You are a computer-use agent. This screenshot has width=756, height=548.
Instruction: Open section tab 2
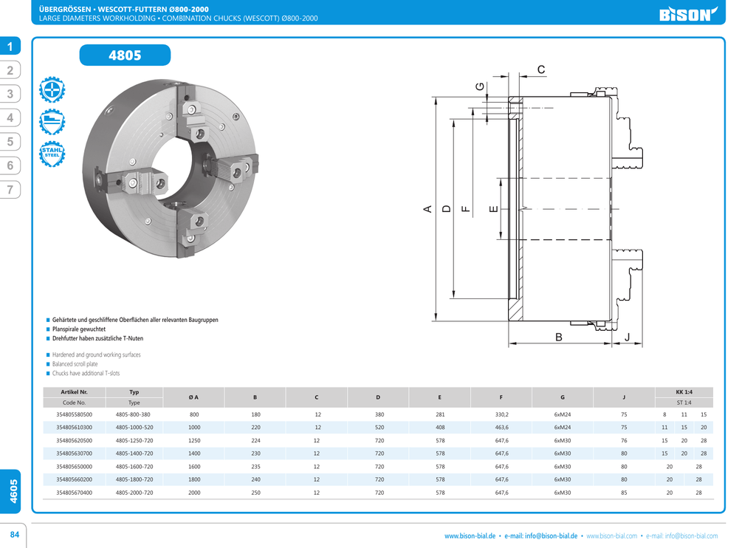pyautogui.click(x=10, y=71)
